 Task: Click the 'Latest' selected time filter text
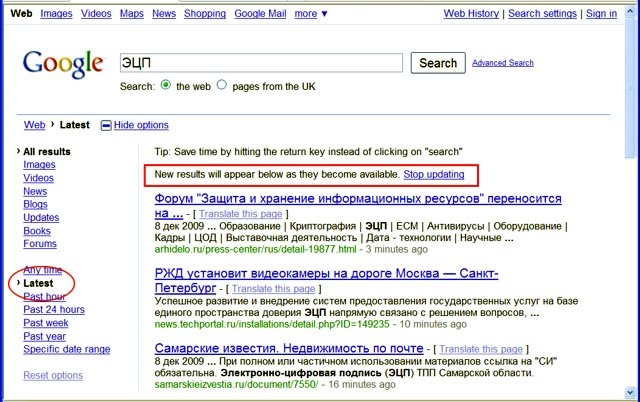point(38,283)
